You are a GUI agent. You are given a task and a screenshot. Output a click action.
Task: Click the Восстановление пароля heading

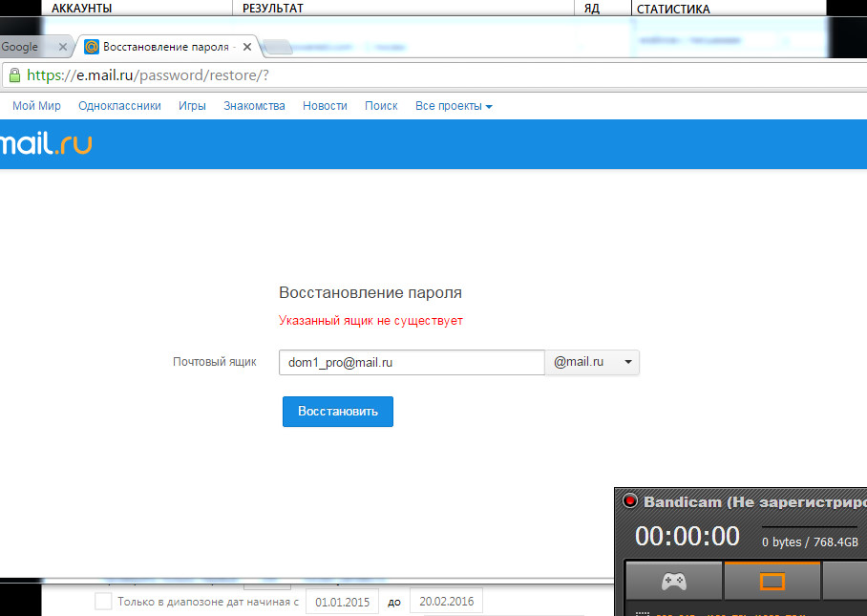click(x=370, y=292)
